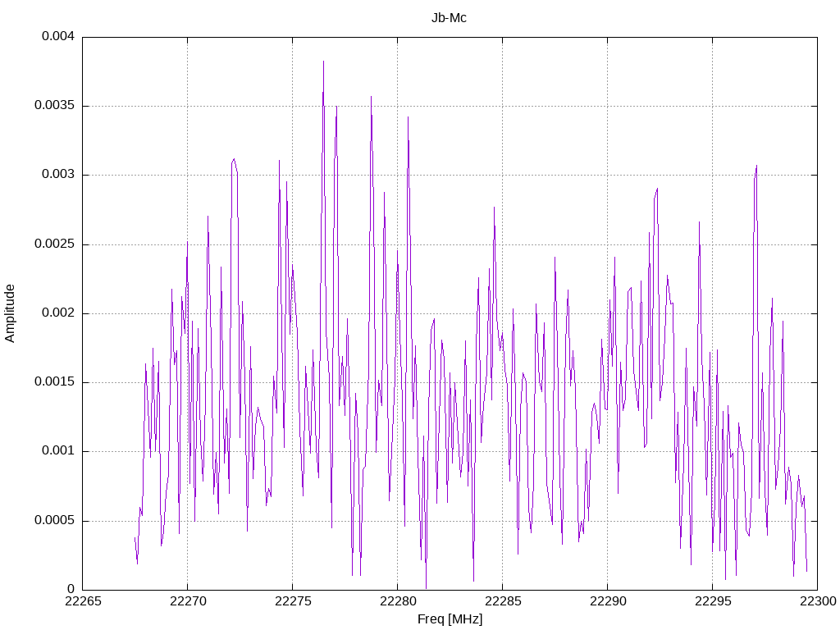Click the plot title Jb-Mc
The width and height of the screenshot is (840, 630).
pos(449,18)
